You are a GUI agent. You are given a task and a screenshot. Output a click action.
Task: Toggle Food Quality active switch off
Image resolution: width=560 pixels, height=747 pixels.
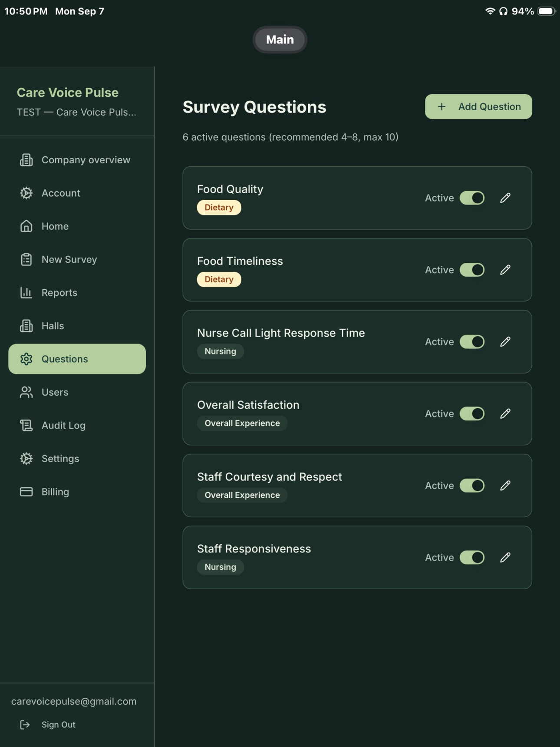coord(472,198)
